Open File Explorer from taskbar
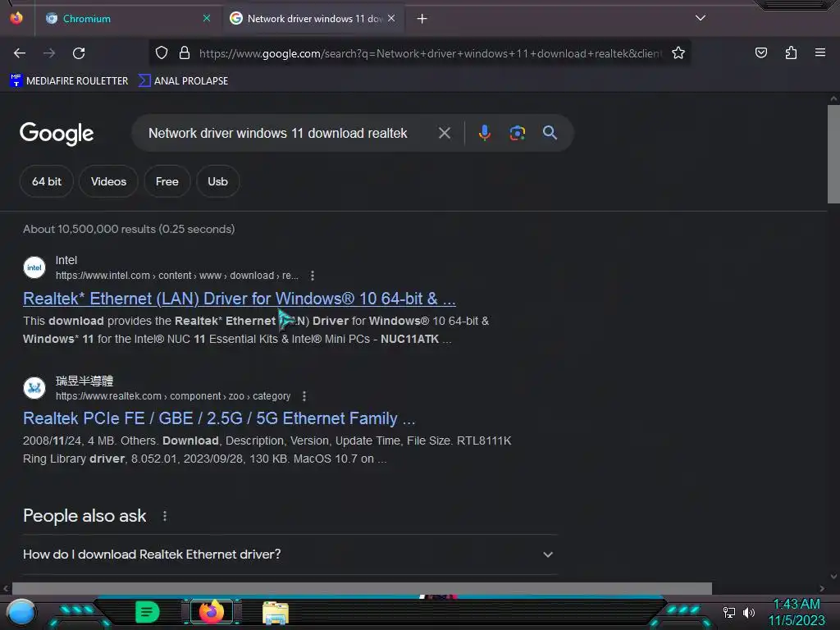Screen dimensions: 840x630 pos(276,613)
